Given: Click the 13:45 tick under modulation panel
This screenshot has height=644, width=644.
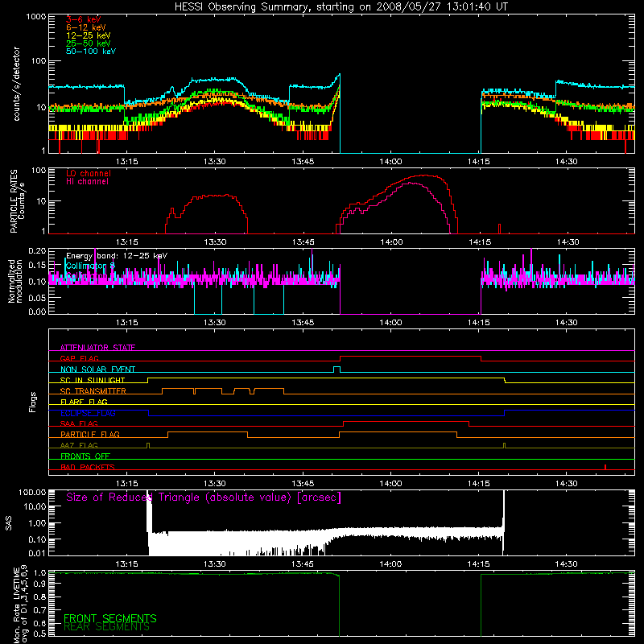Looking at the screenshot, I should pyautogui.click(x=303, y=323).
